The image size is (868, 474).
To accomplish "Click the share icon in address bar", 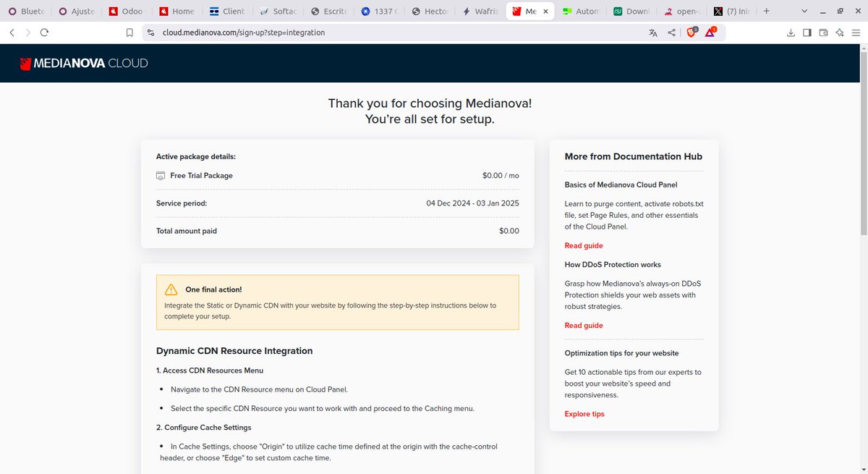I will [x=672, y=33].
